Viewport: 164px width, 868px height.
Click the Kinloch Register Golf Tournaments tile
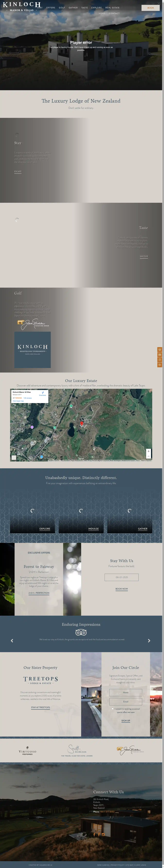[32, 349]
